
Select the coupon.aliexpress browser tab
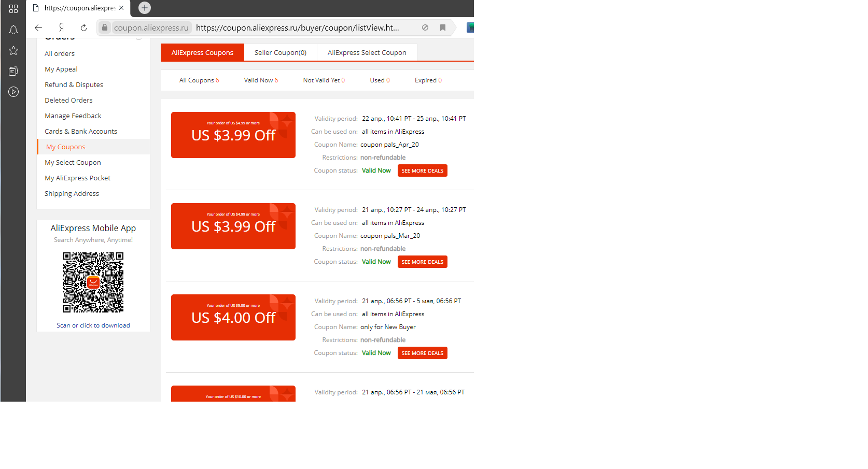click(x=78, y=8)
